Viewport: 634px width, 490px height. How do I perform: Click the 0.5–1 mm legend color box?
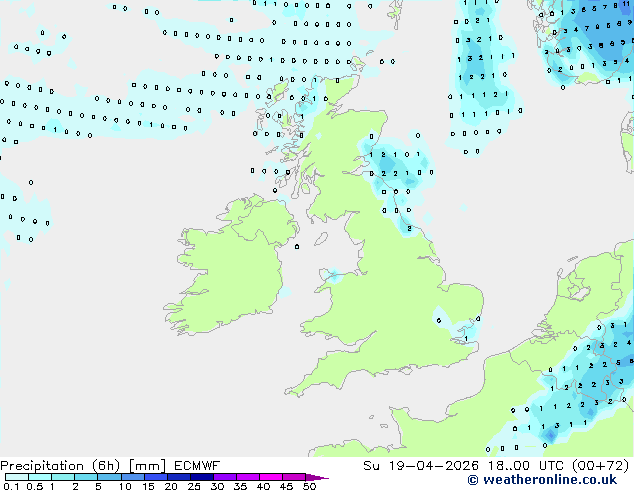point(40,477)
